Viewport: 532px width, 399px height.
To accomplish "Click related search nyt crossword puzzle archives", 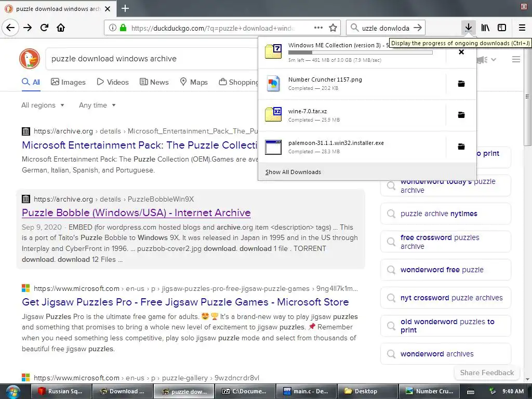I will tap(445, 298).
